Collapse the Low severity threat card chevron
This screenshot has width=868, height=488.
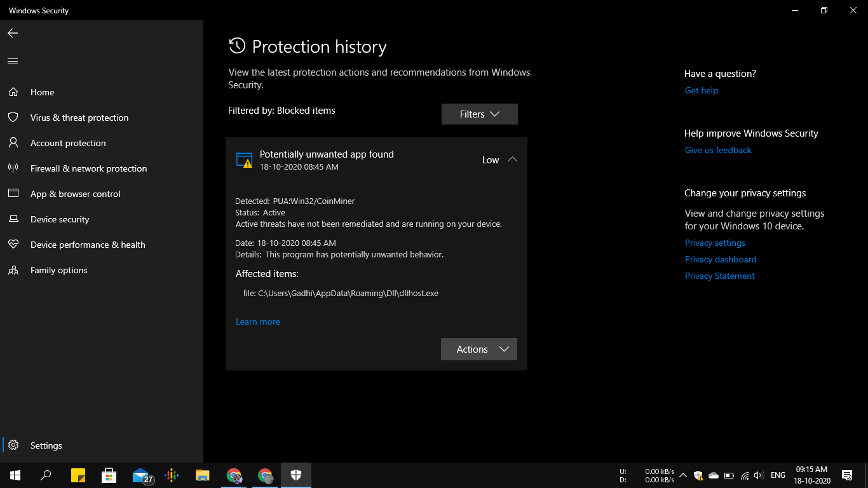click(512, 159)
